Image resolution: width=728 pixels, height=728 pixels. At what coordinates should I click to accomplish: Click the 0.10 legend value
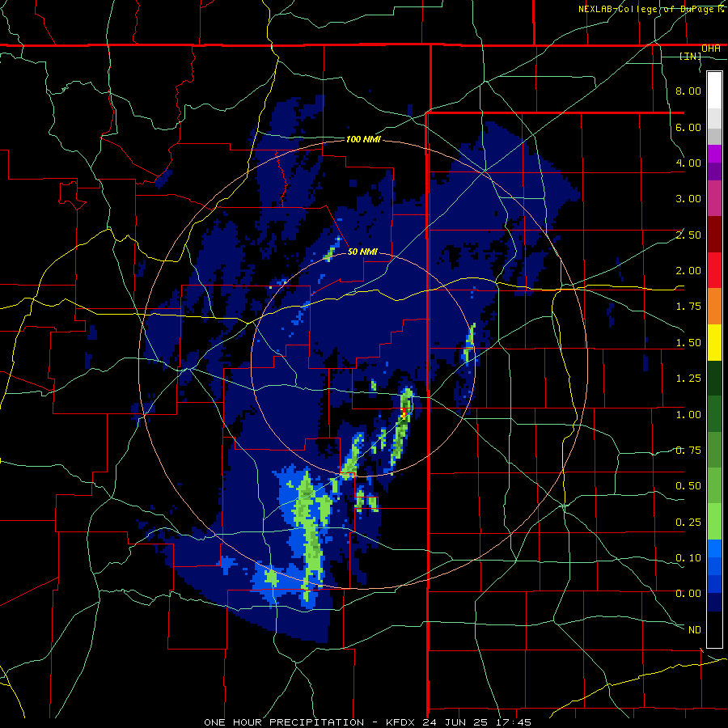688,557
